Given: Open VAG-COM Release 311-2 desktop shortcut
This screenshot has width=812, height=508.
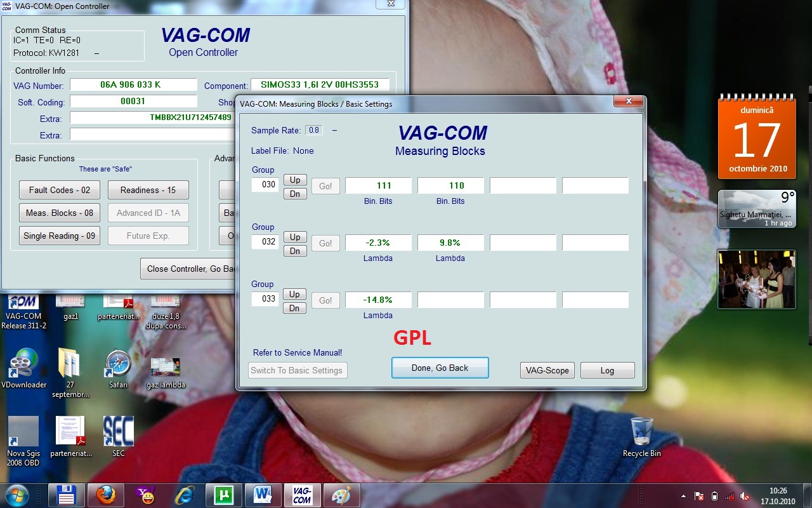Looking at the screenshot, I should pos(23,312).
